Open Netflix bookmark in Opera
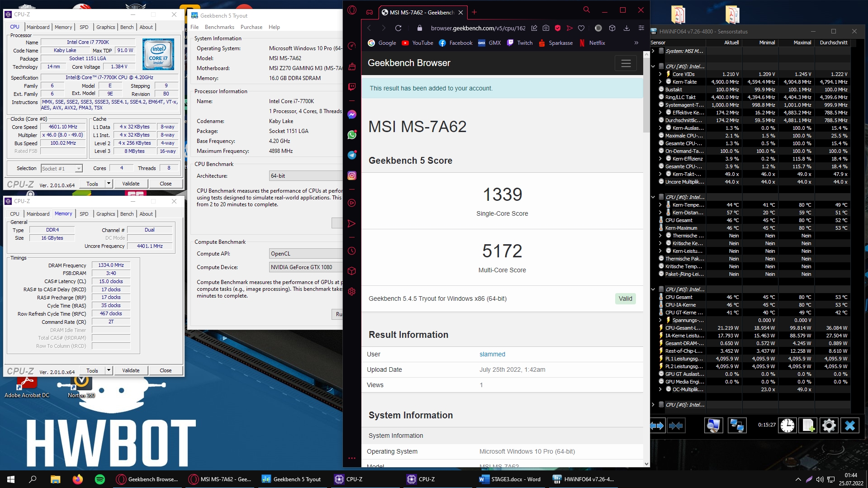This screenshot has width=868, height=488. tap(592, 43)
